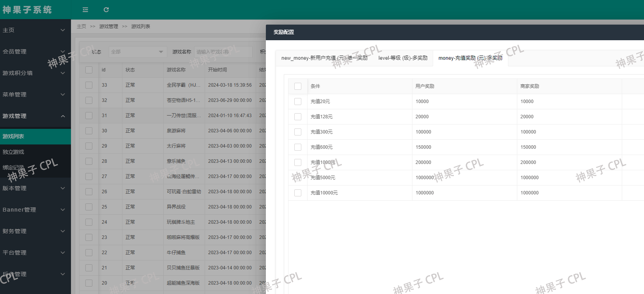Open 绑定记录 in the sidebar
This screenshot has height=294, width=644.
click(35, 167)
